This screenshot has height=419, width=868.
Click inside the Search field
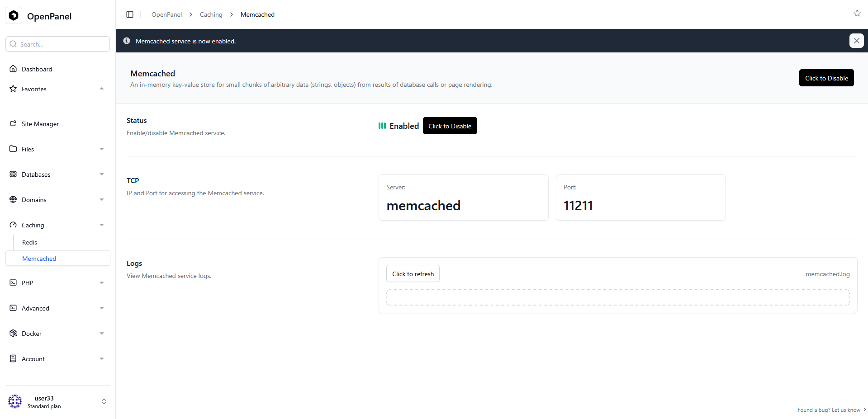(x=57, y=44)
